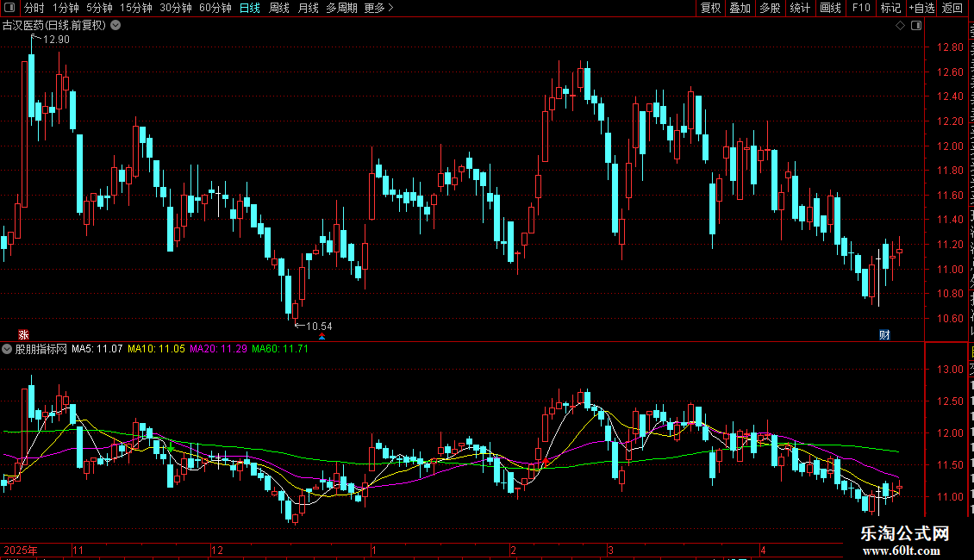Click the MA10: 11.05 value label
Screen dimensions: 974x560
click(x=156, y=349)
